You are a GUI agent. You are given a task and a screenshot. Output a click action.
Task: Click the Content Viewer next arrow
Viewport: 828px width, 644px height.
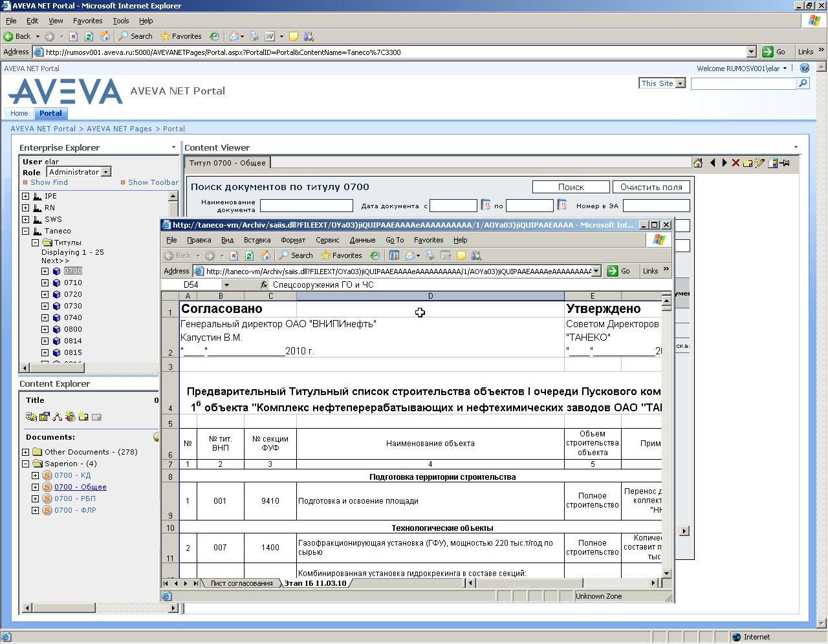(724, 163)
